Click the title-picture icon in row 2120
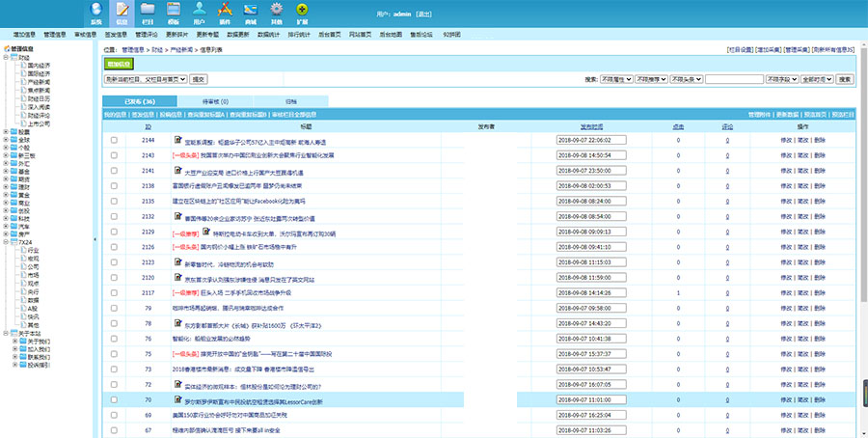Image resolution: width=868 pixels, height=438 pixels. 177,278
